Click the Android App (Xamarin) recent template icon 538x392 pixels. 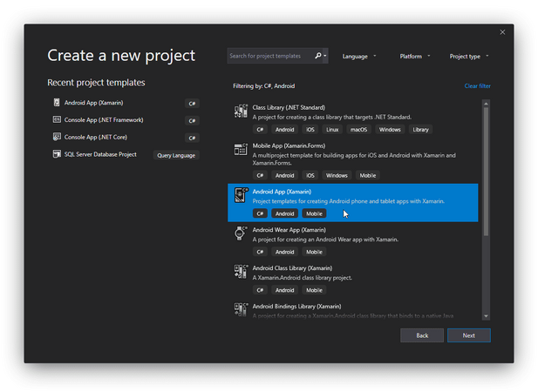[x=57, y=103]
